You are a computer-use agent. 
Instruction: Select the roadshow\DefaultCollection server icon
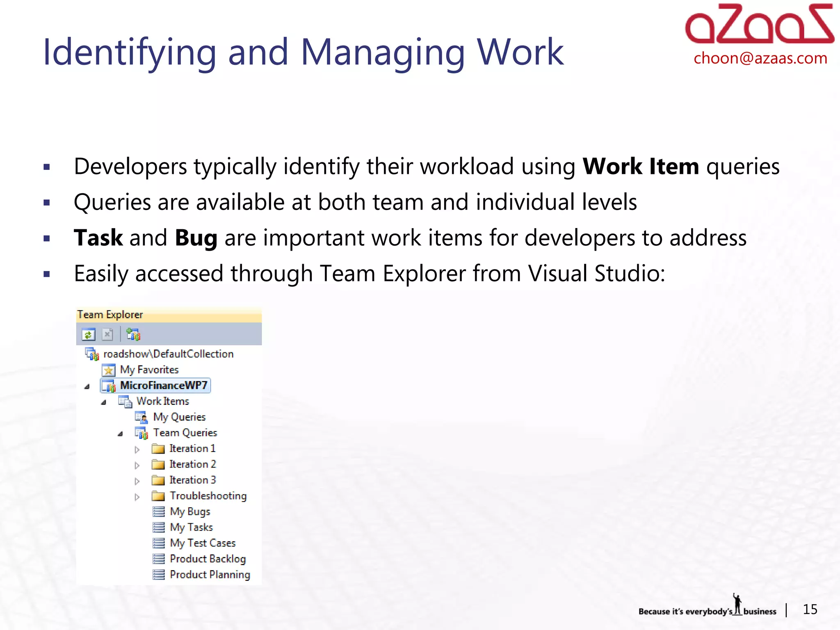[x=92, y=354]
